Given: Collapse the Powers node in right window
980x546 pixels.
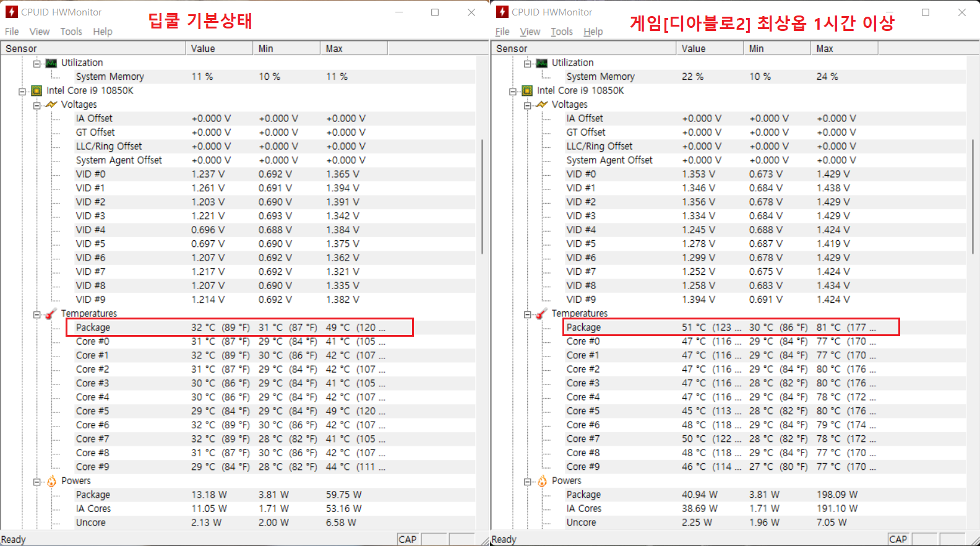Looking at the screenshot, I should coord(527,482).
